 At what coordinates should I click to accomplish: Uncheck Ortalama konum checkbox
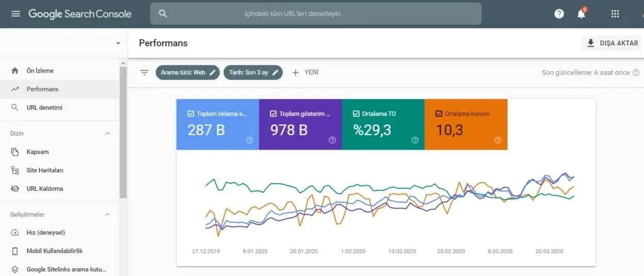pos(439,113)
